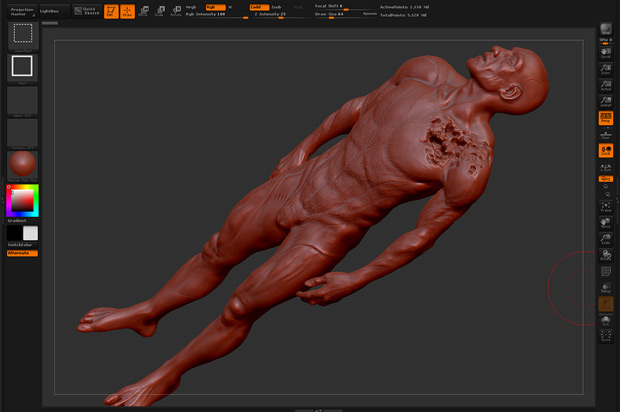Click the Zoom canvas icon
Screen dimensions: 620x412
606,69
